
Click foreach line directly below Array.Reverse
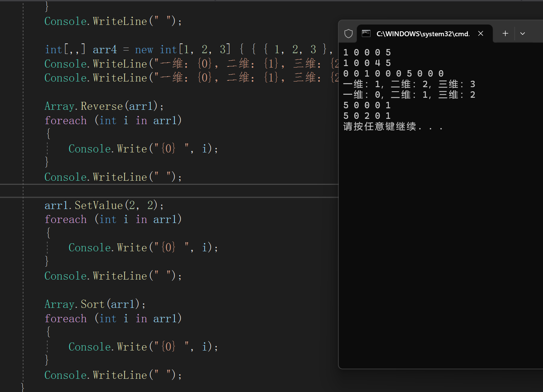point(113,120)
